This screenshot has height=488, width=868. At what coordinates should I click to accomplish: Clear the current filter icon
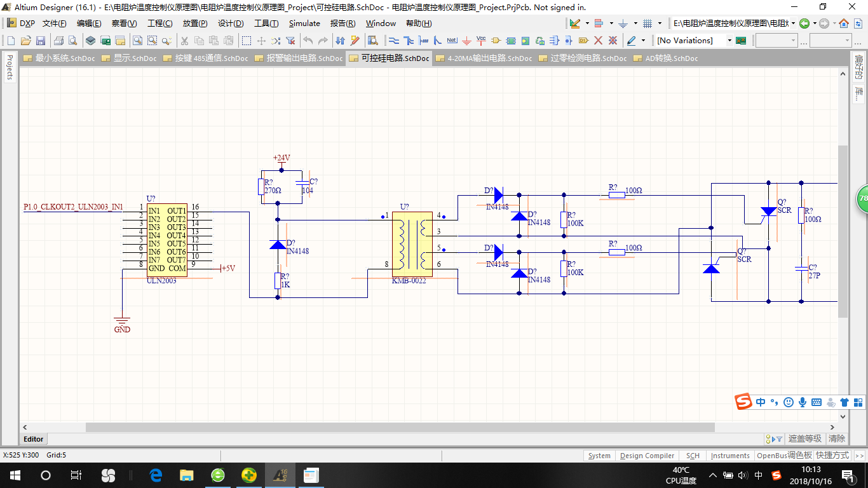point(290,41)
